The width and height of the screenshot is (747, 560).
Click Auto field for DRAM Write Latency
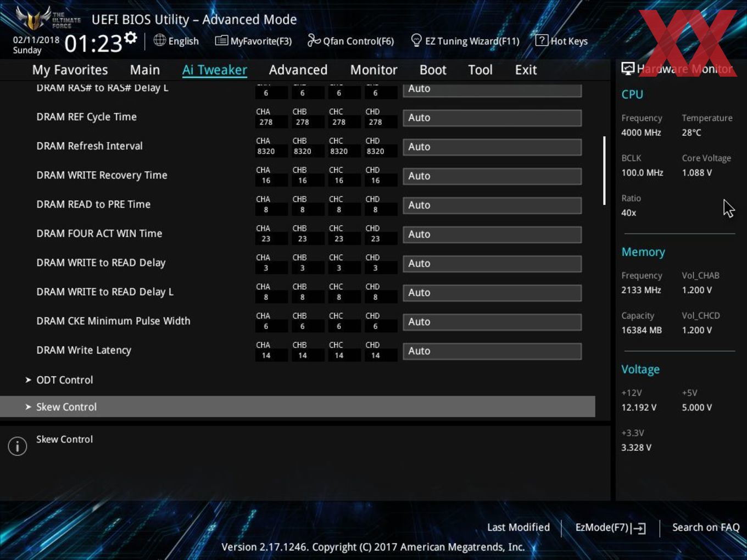tap(492, 351)
